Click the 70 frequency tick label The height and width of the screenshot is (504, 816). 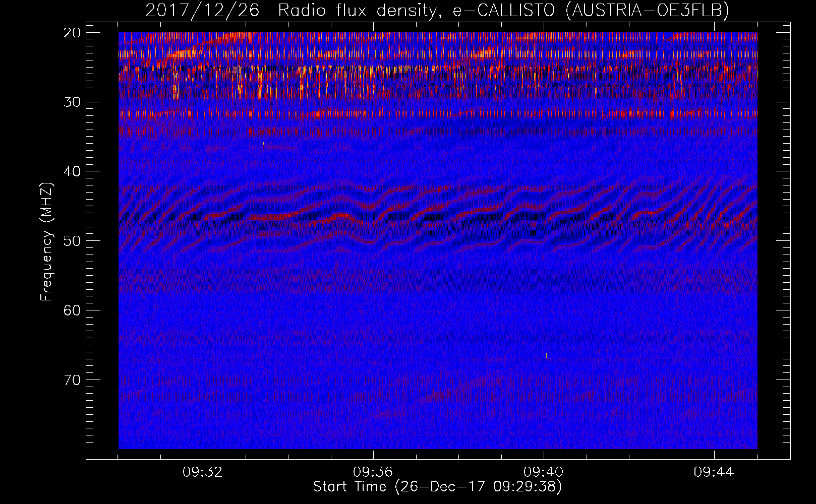click(73, 380)
